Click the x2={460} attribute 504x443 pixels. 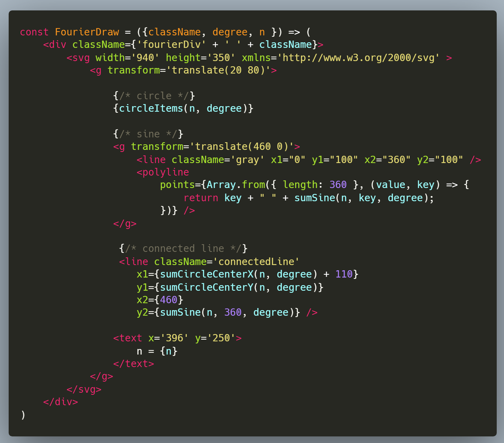click(160, 300)
